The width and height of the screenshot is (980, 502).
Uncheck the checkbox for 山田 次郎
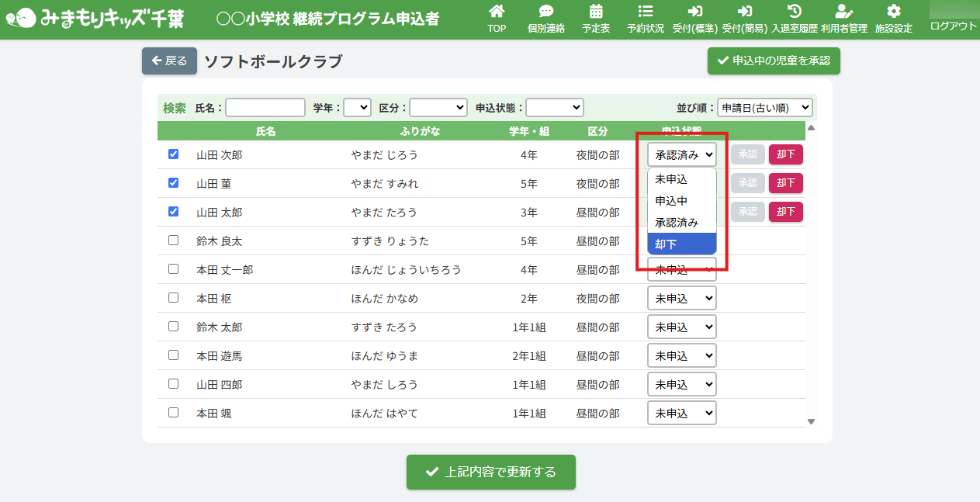(x=174, y=154)
